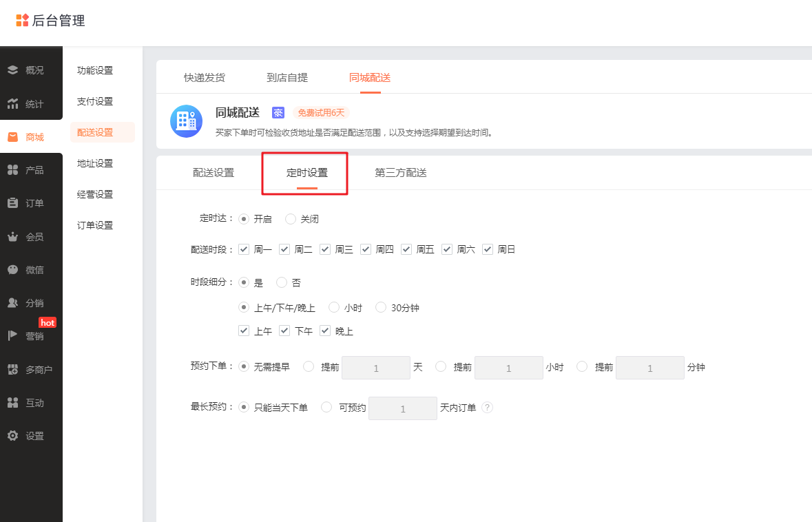This screenshot has width=812, height=522.
Task: Open 订单 orders icon in sidebar
Action: click(x=13, y=203)
